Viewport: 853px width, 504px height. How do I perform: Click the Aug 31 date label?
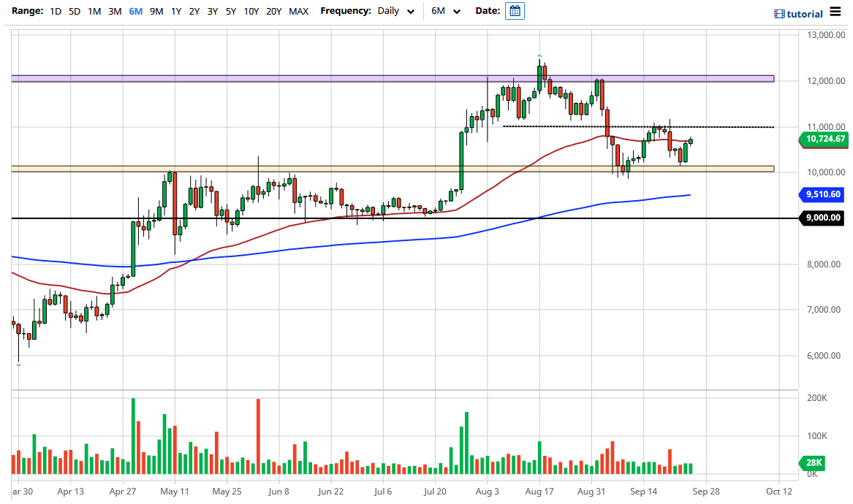[591, 492]
